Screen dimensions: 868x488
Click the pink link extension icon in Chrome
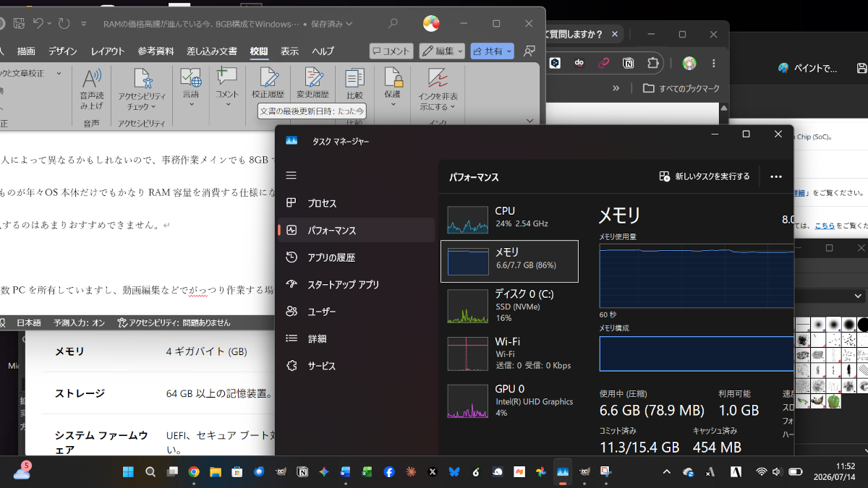(603, 63)
